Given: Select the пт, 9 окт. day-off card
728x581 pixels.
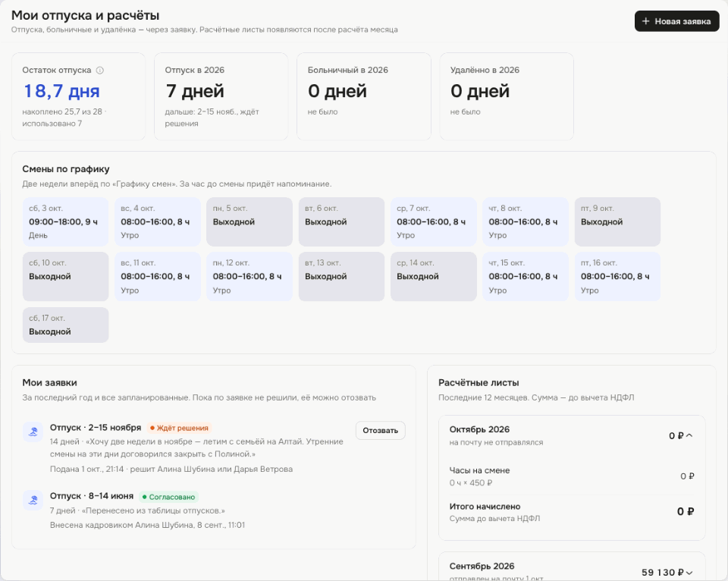Looking at the screenshot, I should 617,222.
